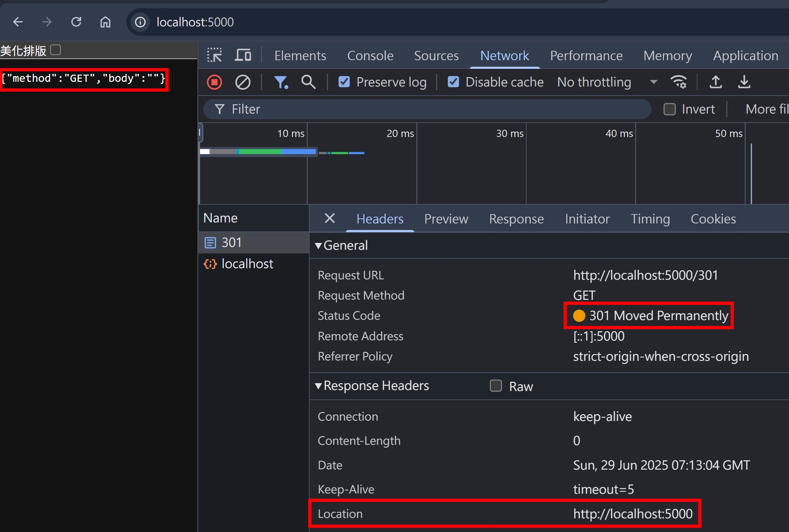Click the Remote Address value [::1]:5000

599,336
